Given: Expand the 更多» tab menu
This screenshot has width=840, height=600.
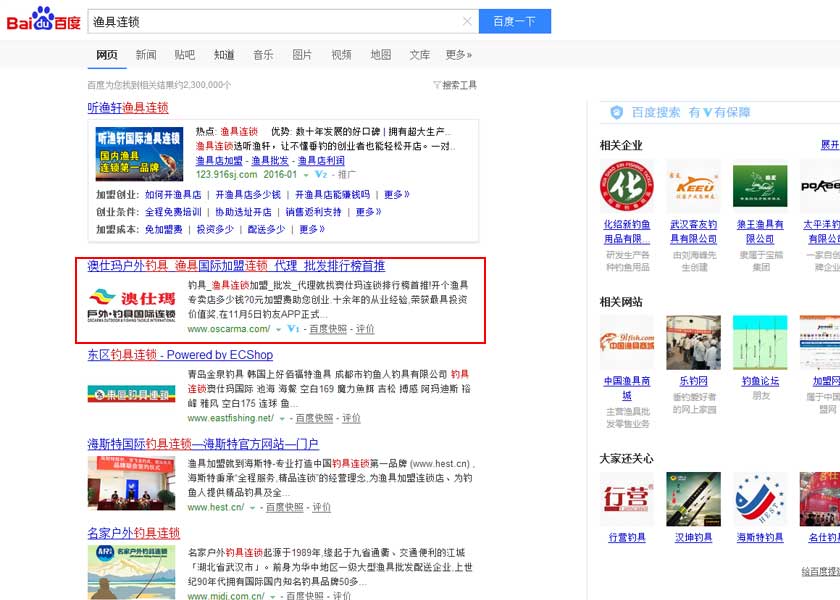Looking at the screenshot, I should (459, 55).
